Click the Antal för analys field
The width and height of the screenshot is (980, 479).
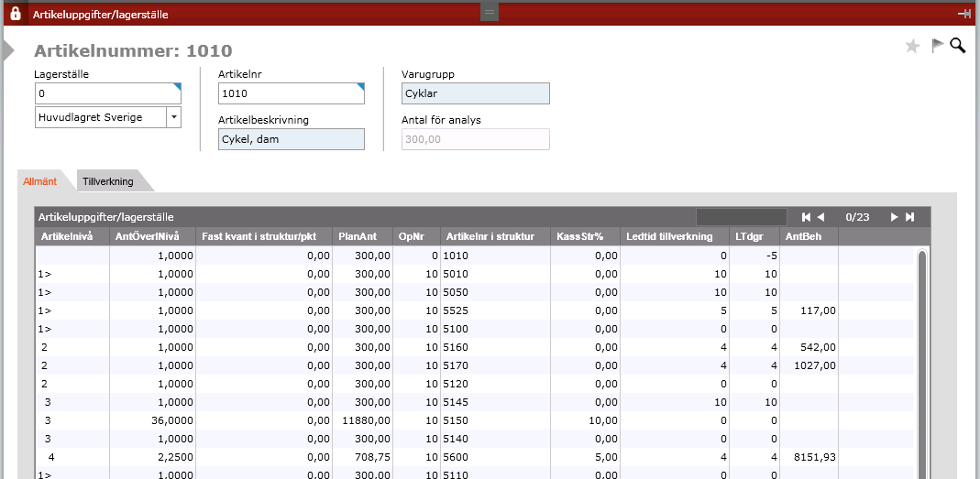tap(476, 139)
